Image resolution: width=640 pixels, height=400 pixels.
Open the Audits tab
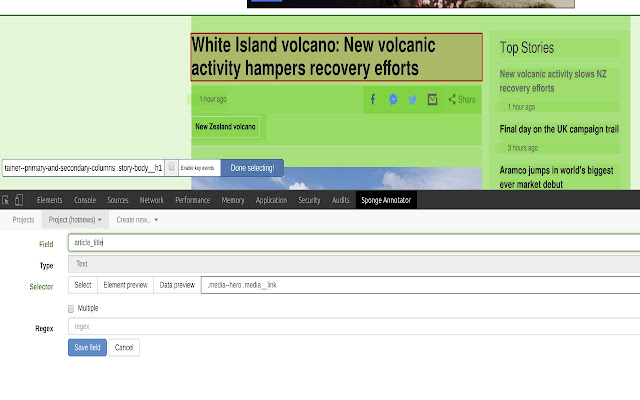pos(340,200)
